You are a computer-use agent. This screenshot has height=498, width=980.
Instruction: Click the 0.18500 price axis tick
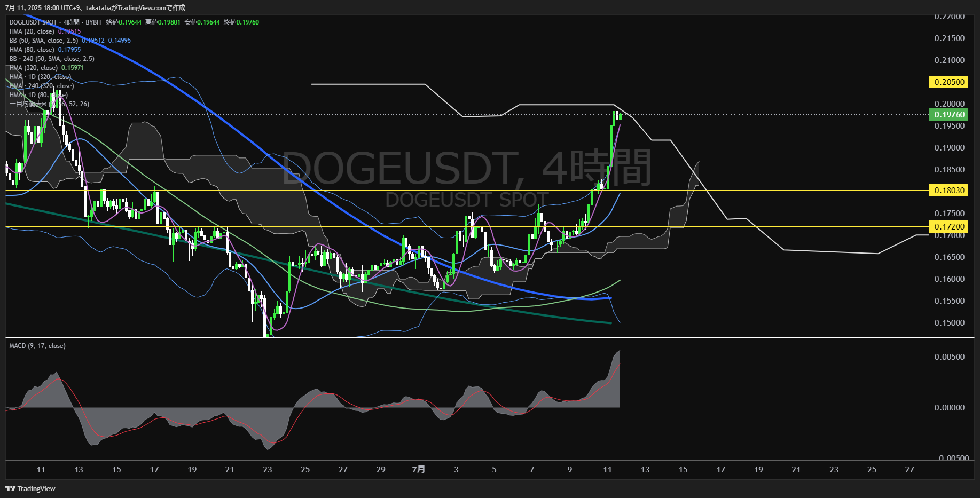click(950, 170)
